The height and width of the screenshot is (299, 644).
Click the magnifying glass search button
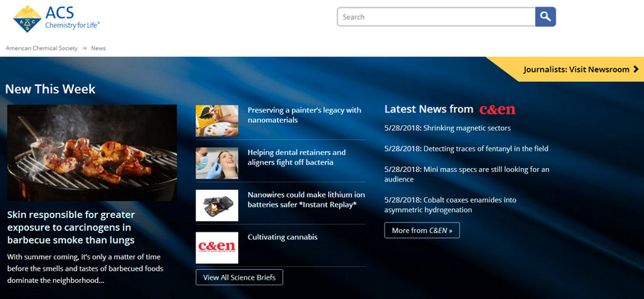(546, 17)
